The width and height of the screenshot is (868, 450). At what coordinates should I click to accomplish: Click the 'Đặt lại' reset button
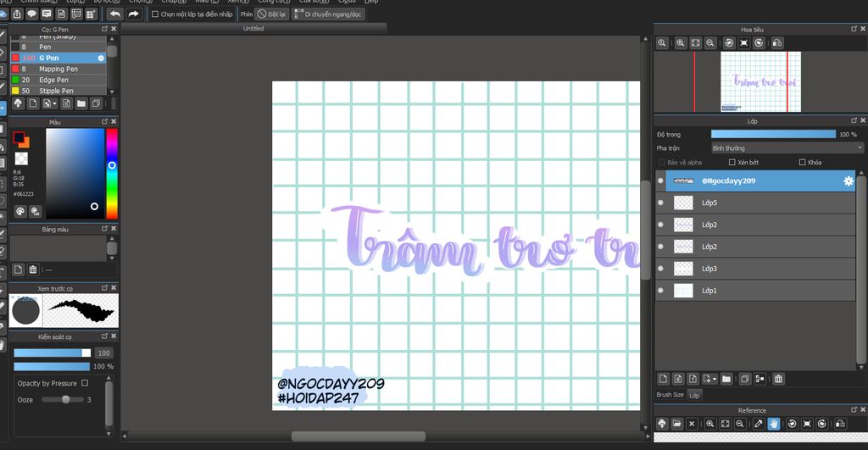pos(272,14)
